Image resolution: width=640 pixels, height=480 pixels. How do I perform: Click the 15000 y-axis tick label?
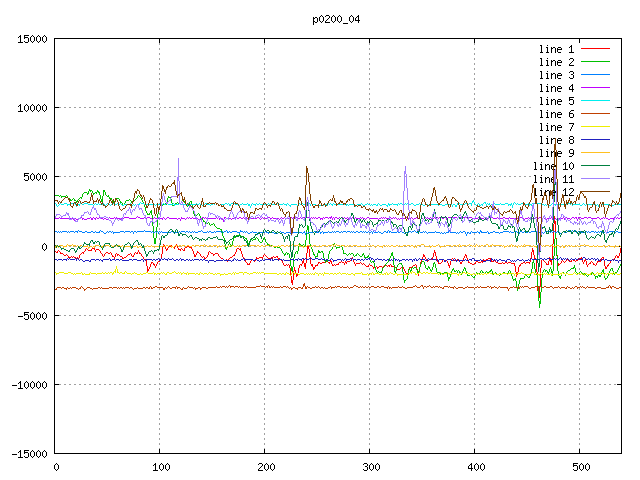click(30, 39)
